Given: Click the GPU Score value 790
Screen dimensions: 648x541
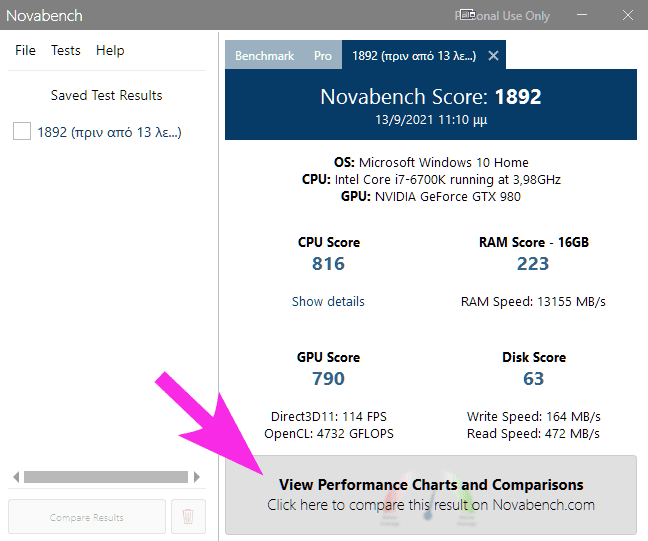Looking at the screenshot, I should 328,379.
